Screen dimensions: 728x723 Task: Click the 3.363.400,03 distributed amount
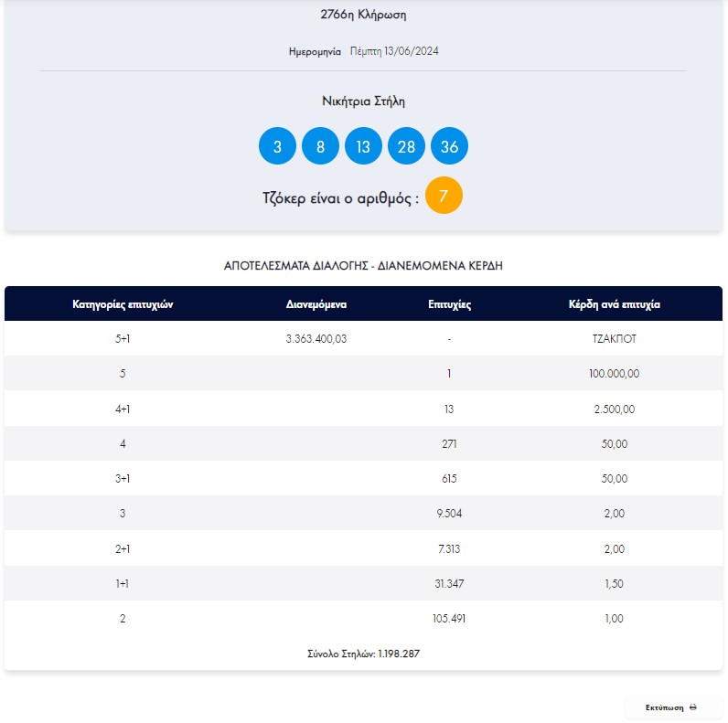pos(316,339)
